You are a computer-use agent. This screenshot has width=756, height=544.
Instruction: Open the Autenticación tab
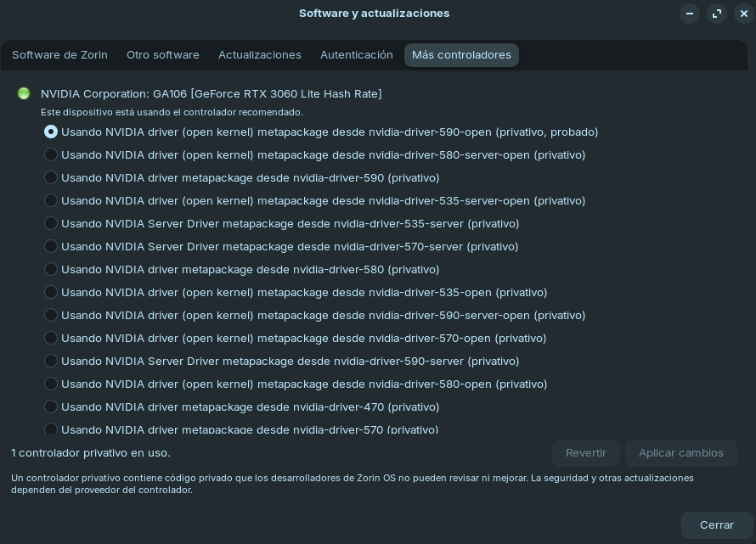[x=356, y=55]
